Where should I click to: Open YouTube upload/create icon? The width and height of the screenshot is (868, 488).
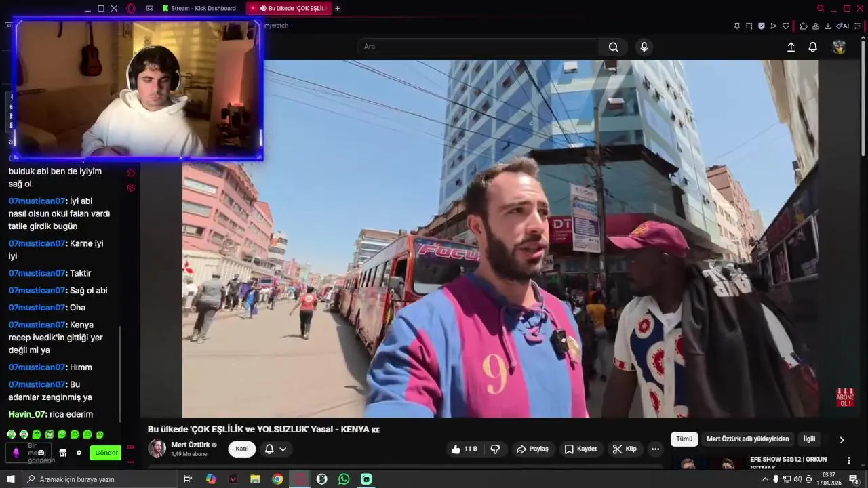(791, 47)
